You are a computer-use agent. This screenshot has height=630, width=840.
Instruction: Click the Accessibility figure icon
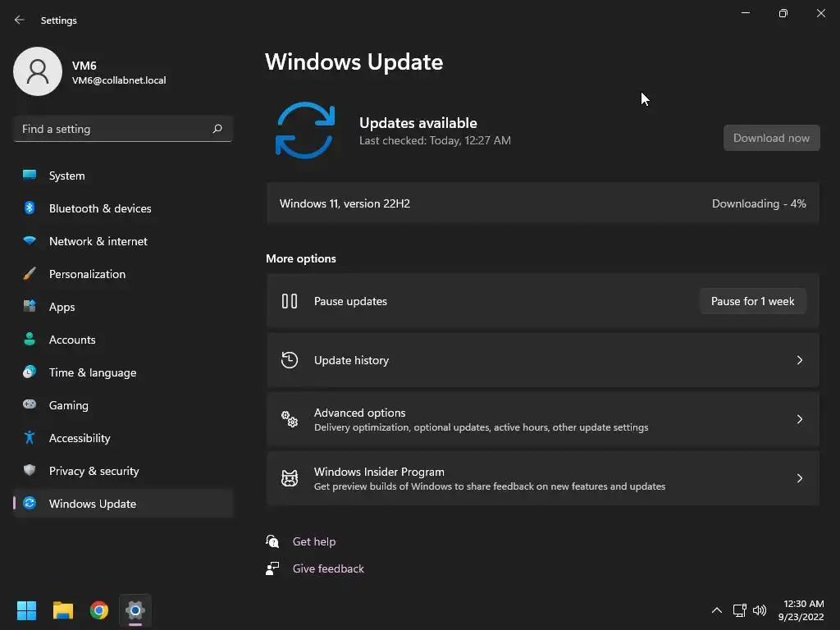coord(30,438)
